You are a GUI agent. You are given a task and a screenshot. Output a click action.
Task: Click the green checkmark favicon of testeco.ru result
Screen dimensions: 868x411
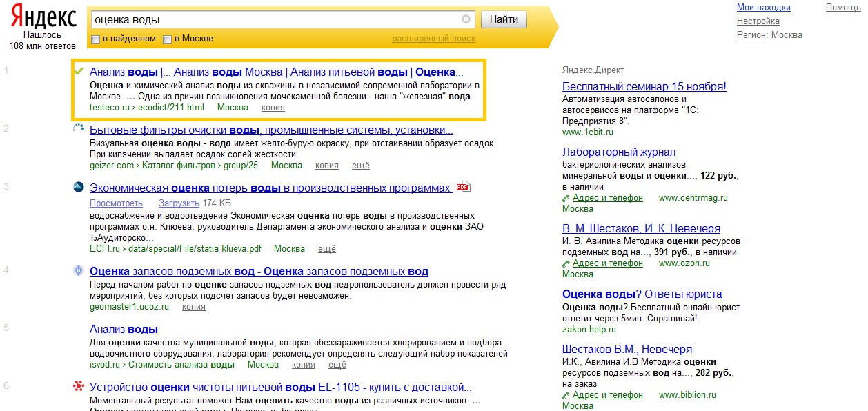(79, 71)
